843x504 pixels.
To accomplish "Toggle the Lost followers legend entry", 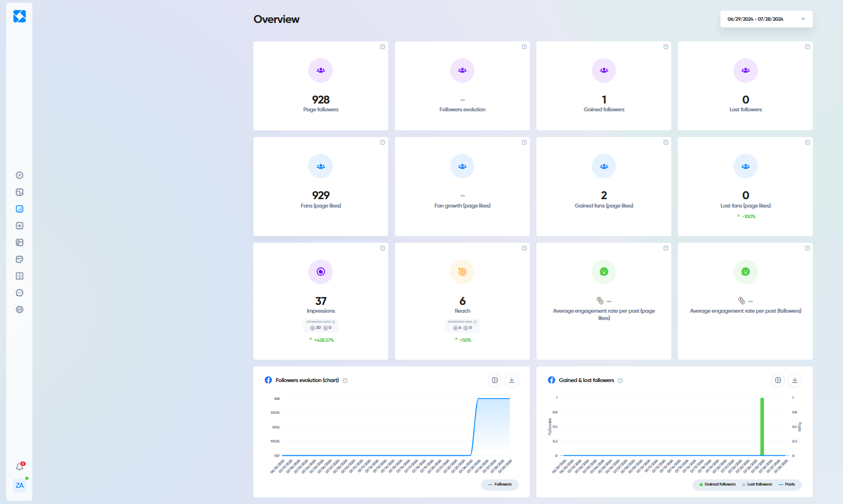I will [757, 484].
